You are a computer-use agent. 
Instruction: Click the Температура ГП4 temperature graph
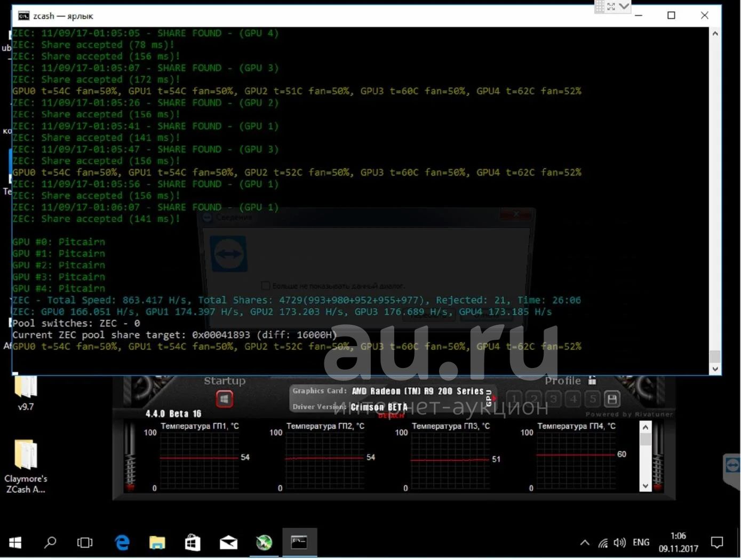575,460
